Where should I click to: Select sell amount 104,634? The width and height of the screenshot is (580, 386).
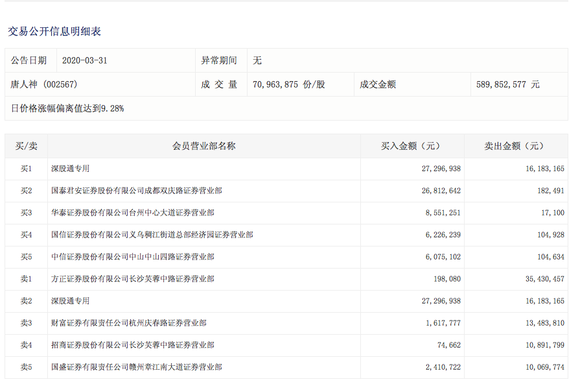[551, 257]
